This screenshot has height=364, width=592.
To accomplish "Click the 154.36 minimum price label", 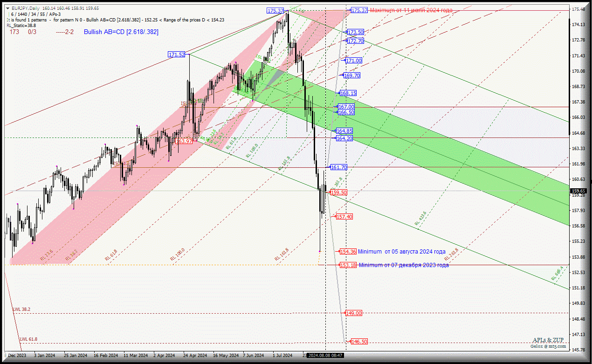I will tap(348, 252).
